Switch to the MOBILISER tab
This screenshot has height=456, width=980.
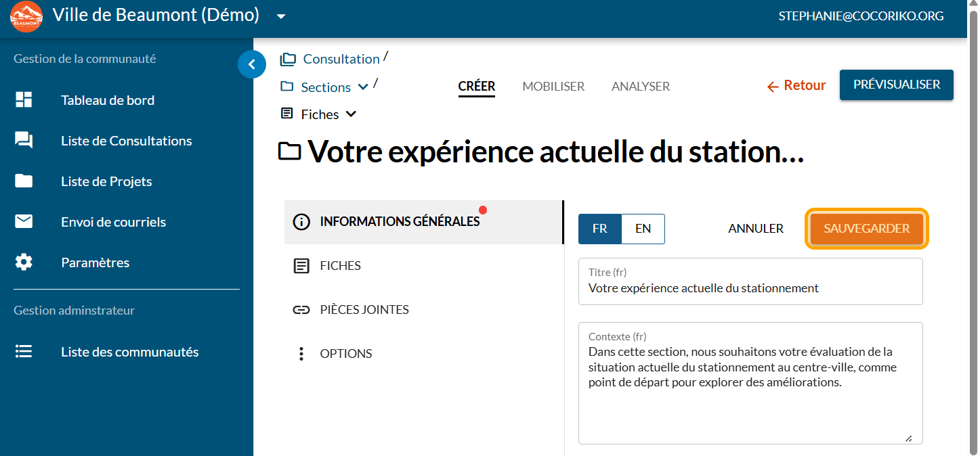553,87
